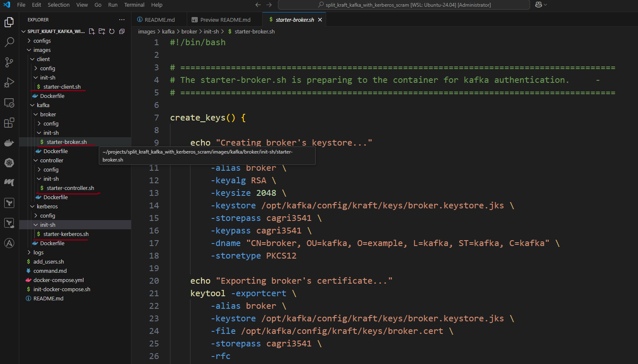Open the Extensions view

(x=9, y=123)
